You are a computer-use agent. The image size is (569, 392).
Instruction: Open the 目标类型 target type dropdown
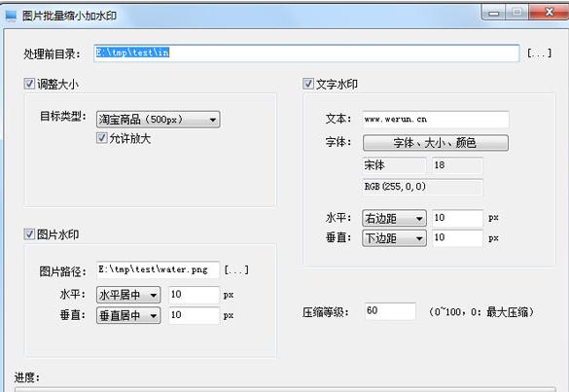click(159, 119)
